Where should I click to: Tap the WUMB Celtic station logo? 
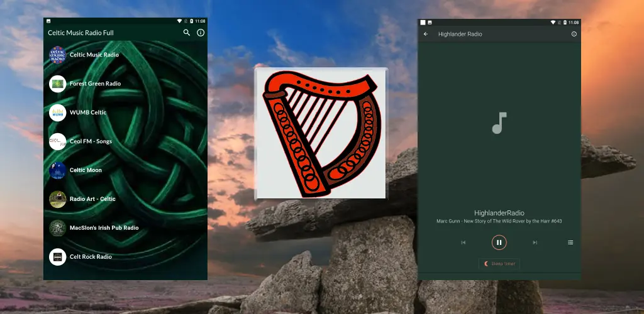(x=57, y=113)
